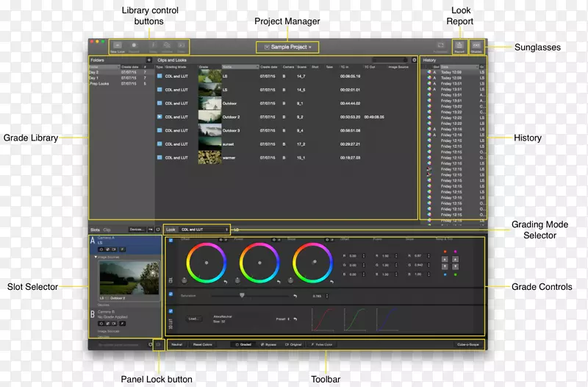
Task: Reset the Saturation value with undo arrow
Action: coord(295,295)
